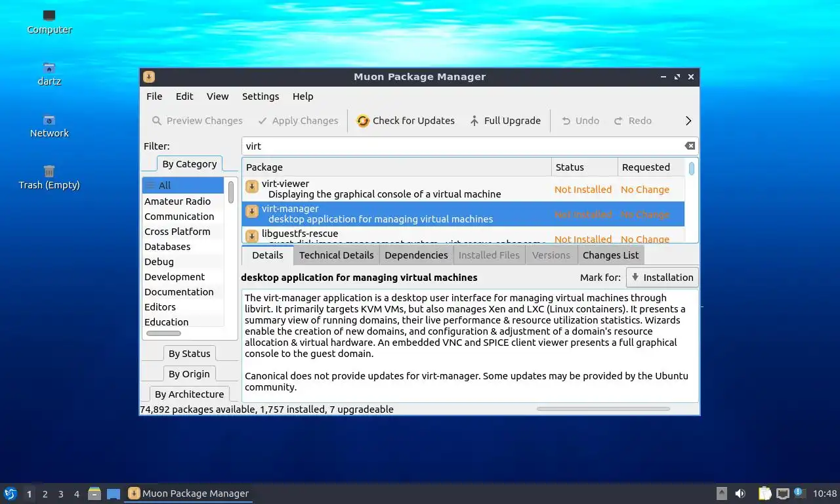Expand the toolbar overflow chevron
Image resolution: width=840 pixels, height=504 pixels.
click(x=688, y=121)
